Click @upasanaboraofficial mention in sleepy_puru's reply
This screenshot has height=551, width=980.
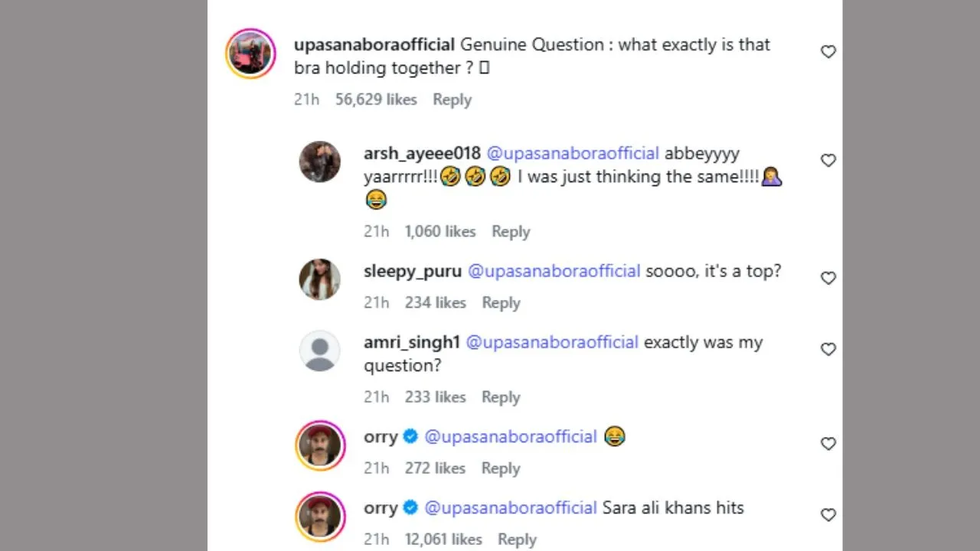pos(554,271)
